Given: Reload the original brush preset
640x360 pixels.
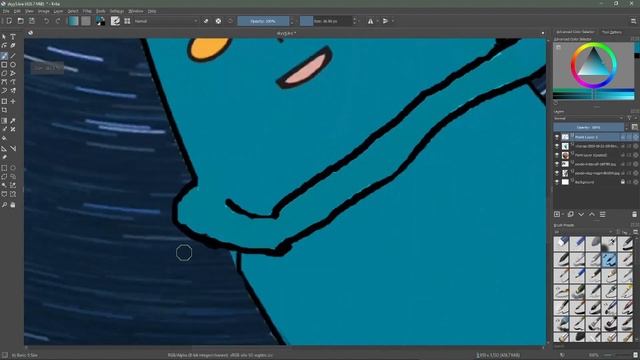Looking at the screenshot, I should click(230, 21).
